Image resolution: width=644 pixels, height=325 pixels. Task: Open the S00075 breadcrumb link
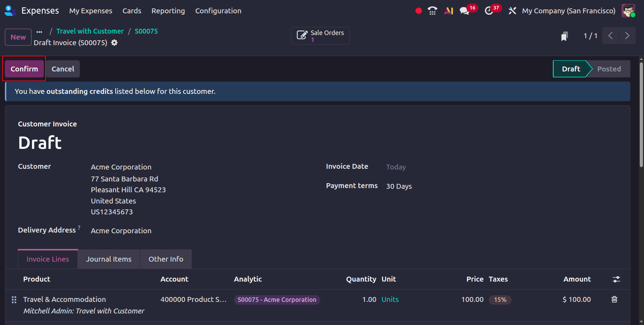tap(146, 31)
